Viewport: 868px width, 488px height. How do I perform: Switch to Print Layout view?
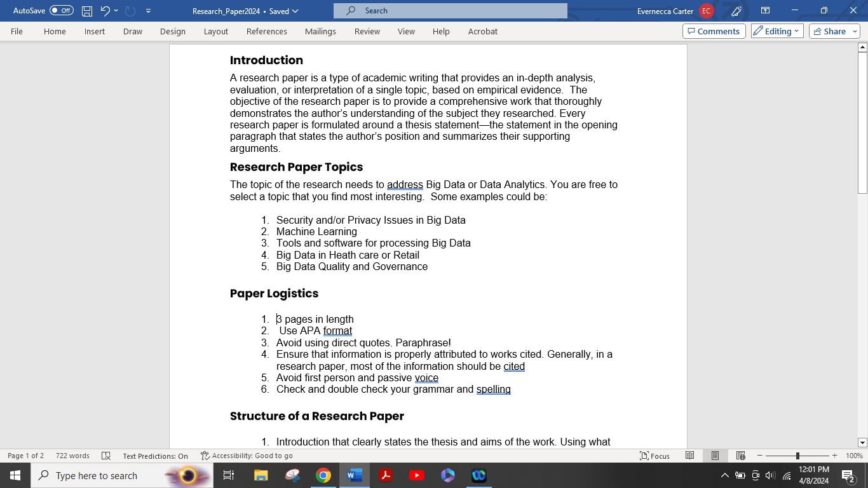[x=715, y=456]
